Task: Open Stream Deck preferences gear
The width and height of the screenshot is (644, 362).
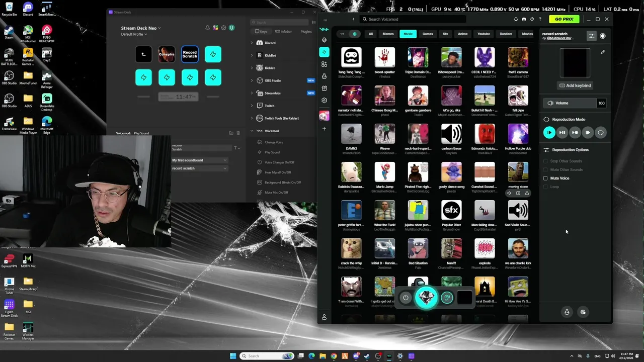Action: [223, 28]
